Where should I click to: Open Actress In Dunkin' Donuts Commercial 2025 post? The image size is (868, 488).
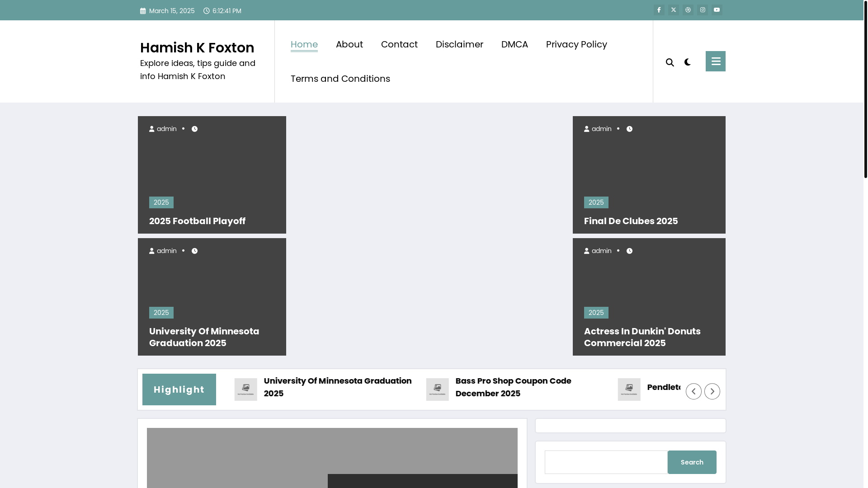(x=642, y=337)
